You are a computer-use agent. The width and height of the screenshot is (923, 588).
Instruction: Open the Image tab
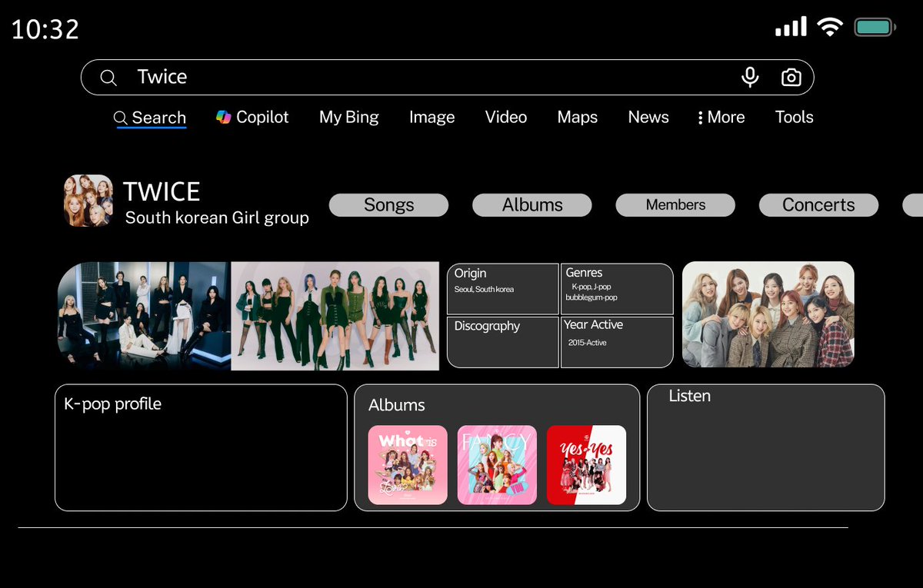(432, 117)
